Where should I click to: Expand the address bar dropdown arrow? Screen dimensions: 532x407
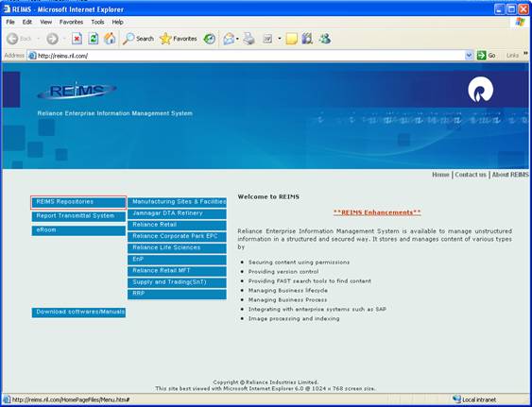(x=469, y=56)
